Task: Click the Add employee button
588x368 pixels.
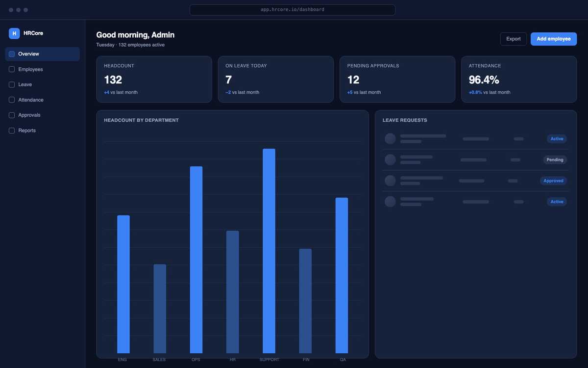Action: click(x=554, y=39)
